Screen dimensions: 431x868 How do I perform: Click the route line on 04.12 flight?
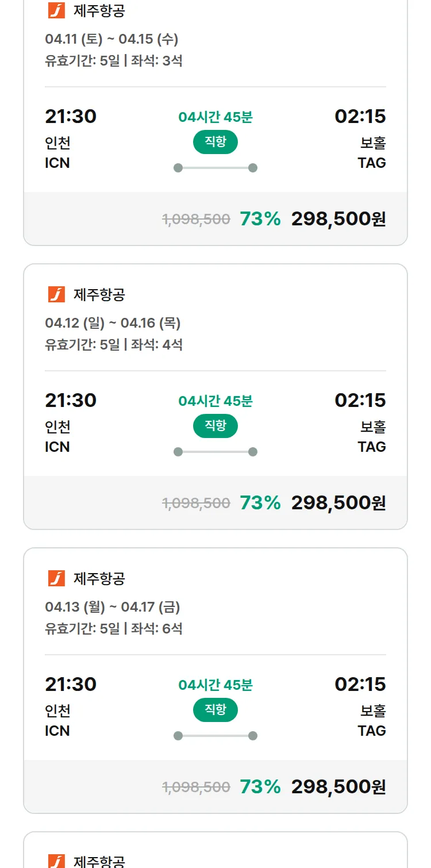pos(215,452)
